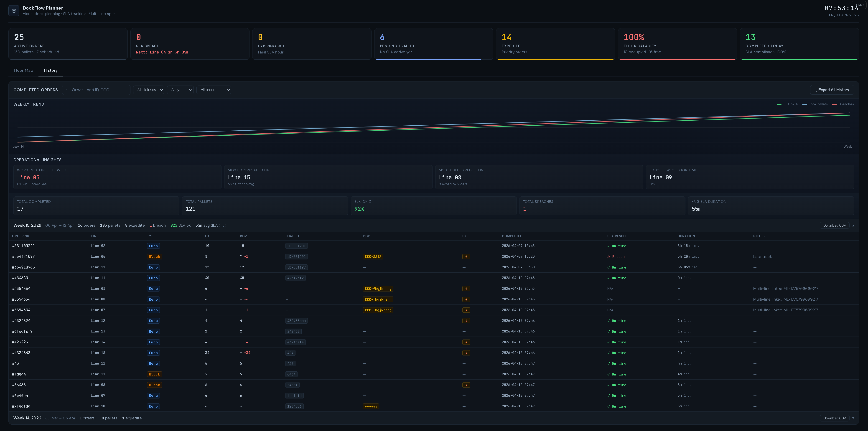
Task: Click the Euro type badge on order #881100221
Action: click(x=153, y=246)
